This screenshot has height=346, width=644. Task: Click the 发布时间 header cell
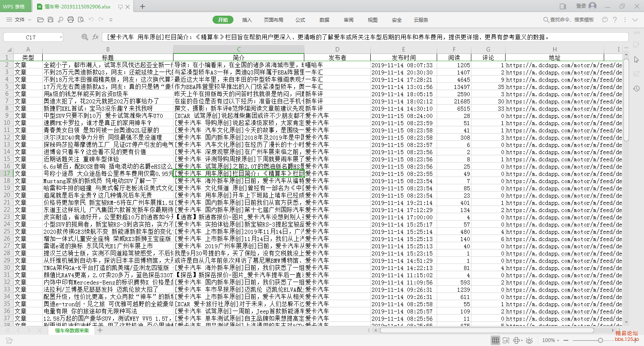coord(404,58)
